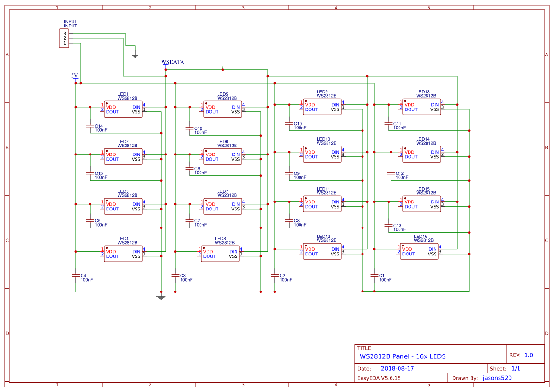Image resolution: width=554 pixels, height=392 pixels.
Task: Click the date field 2018-08-17
Action: (397, 368)
